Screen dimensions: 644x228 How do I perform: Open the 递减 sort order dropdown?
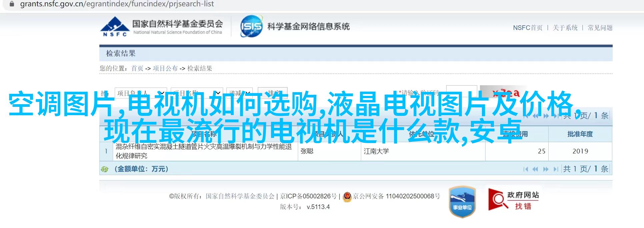click(x=239, y=93)
